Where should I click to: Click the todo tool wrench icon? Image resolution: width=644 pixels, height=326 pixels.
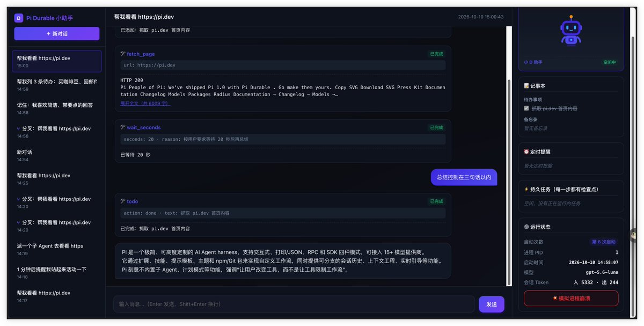[123, 201]
